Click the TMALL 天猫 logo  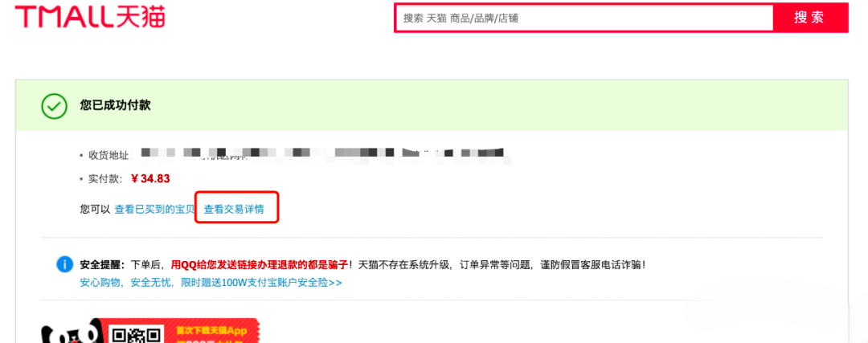pos(90,17)
